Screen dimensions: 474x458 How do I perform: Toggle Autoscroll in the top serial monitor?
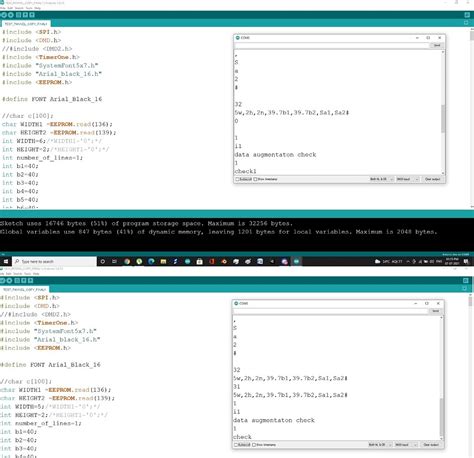pos(244,179)
